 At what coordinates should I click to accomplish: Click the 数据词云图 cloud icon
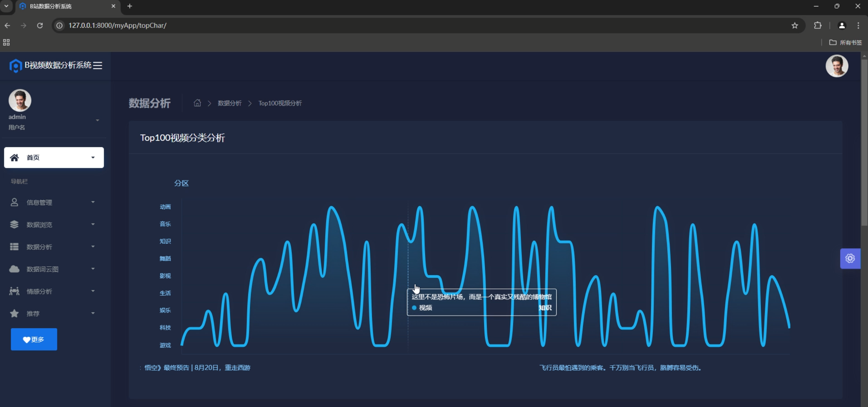(14, 269)
